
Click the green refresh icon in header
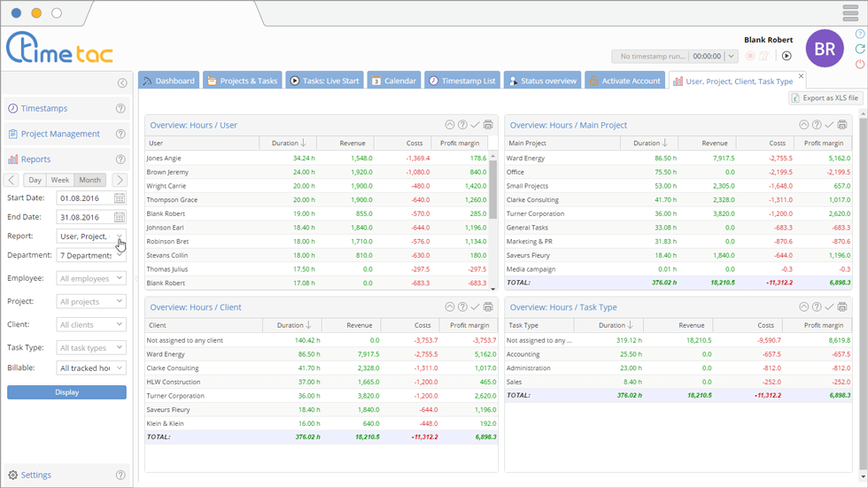860,50
